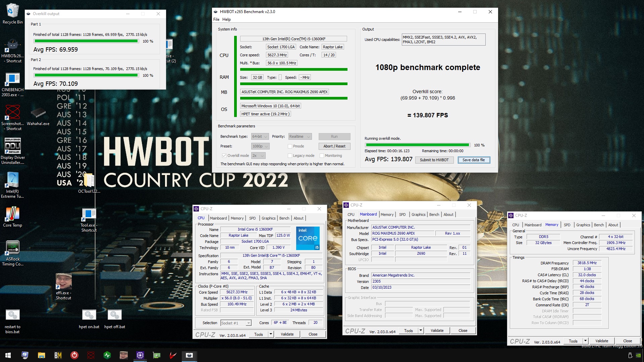644x362 pixels.
Task: Click the red power icon in taskbar
Action: [x=74, y=355]
